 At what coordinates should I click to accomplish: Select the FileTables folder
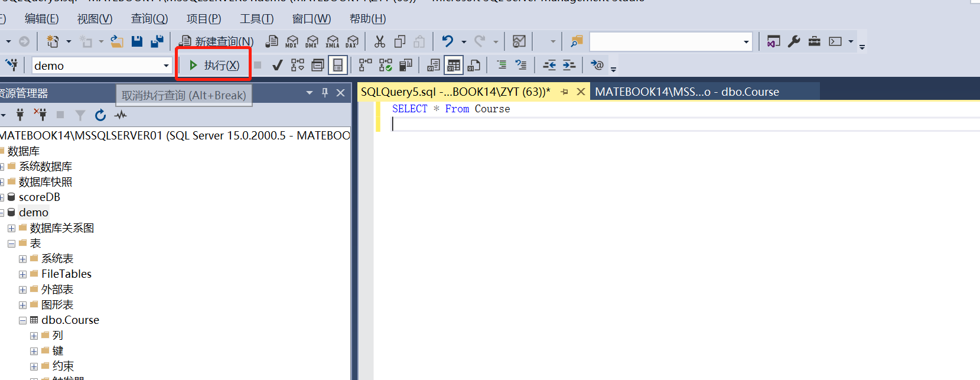[x=66, y=274]
